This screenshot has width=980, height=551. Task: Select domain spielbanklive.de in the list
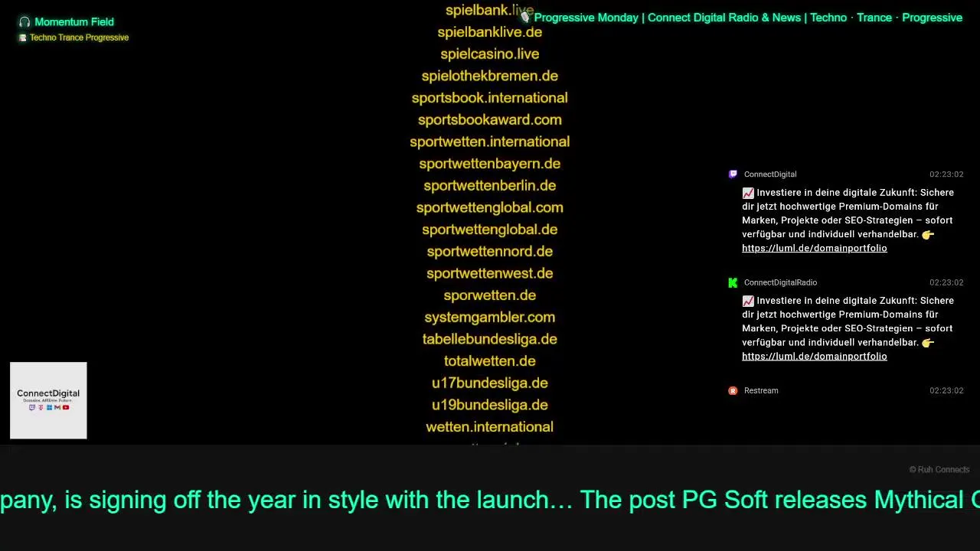(x=490, y=32)
